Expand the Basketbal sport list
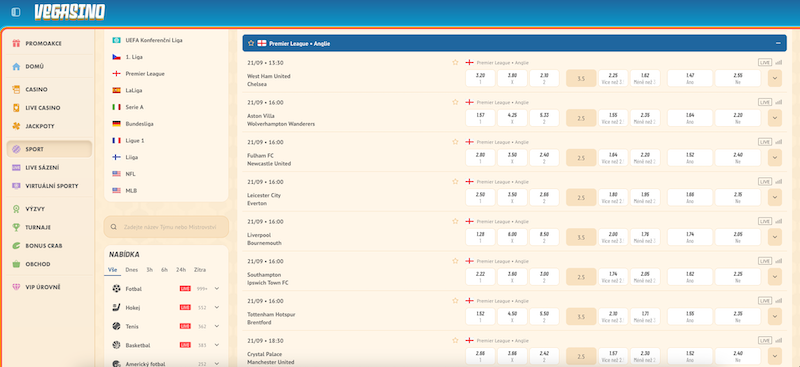Viewport: 800px width, 367px height. pos(217,346)
